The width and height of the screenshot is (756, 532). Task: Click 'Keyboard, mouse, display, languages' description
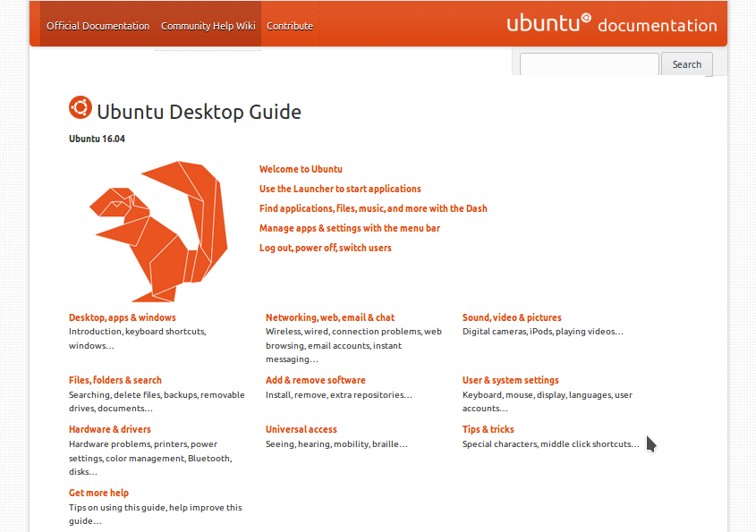(548, 401)
